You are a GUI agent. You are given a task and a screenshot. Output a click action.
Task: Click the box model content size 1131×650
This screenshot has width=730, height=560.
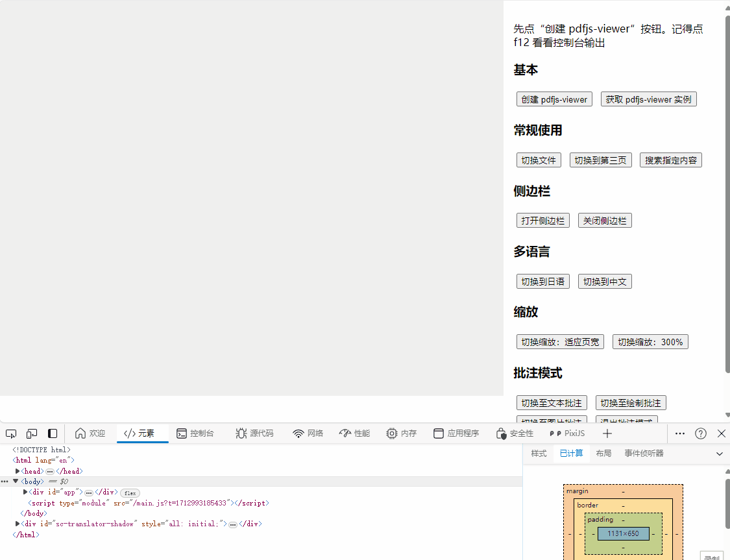click(624, 533)
